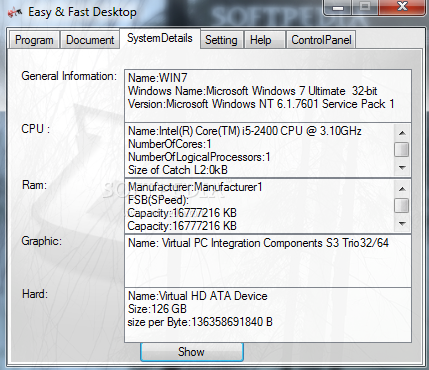Click the 'NumberOfLogicalProcessors:1' line
The height and width of the screenshot is (370, 429).
pyautogui.click(x=199, y=157)
